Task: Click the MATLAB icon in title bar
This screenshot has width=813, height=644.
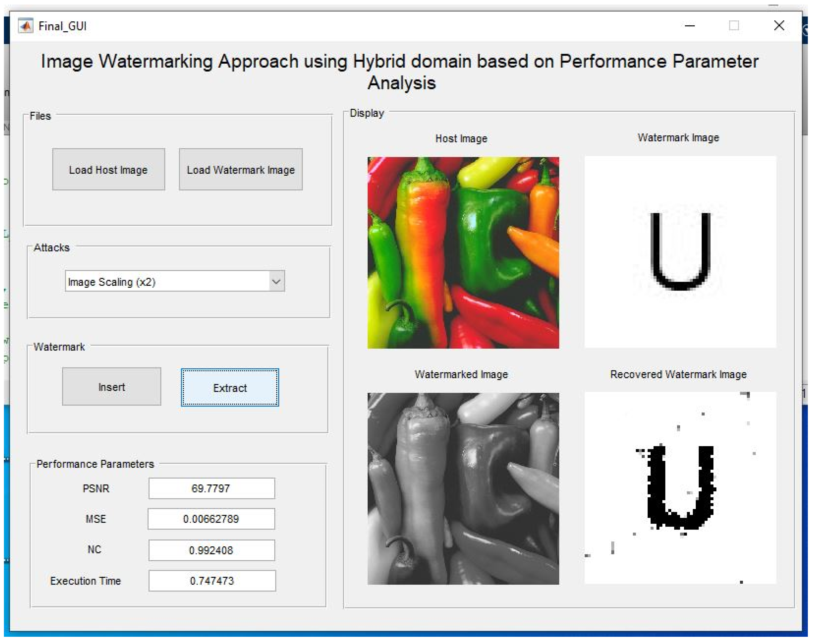Action: 25,26
